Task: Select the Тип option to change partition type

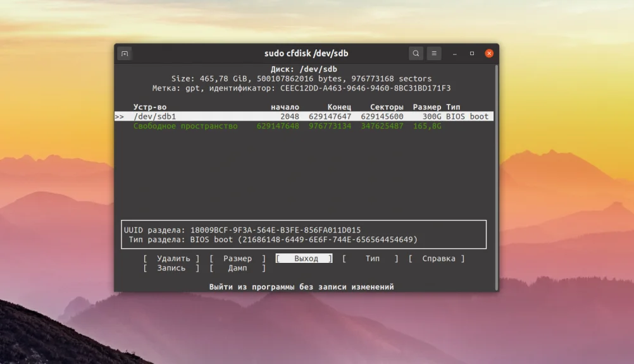Action: coord(372,258)
